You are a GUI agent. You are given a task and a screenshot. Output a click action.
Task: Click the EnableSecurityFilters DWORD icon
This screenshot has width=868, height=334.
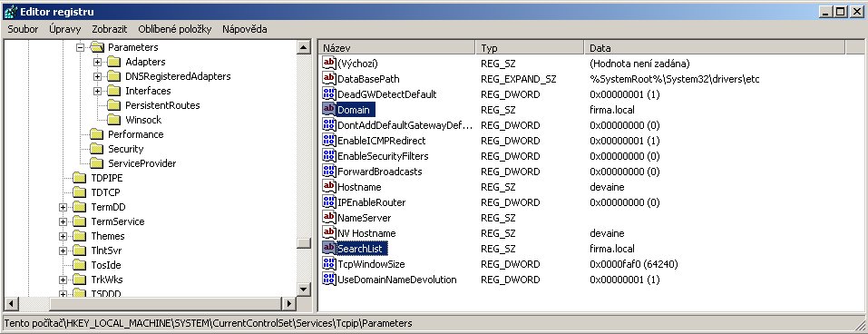tap(329, 156)
